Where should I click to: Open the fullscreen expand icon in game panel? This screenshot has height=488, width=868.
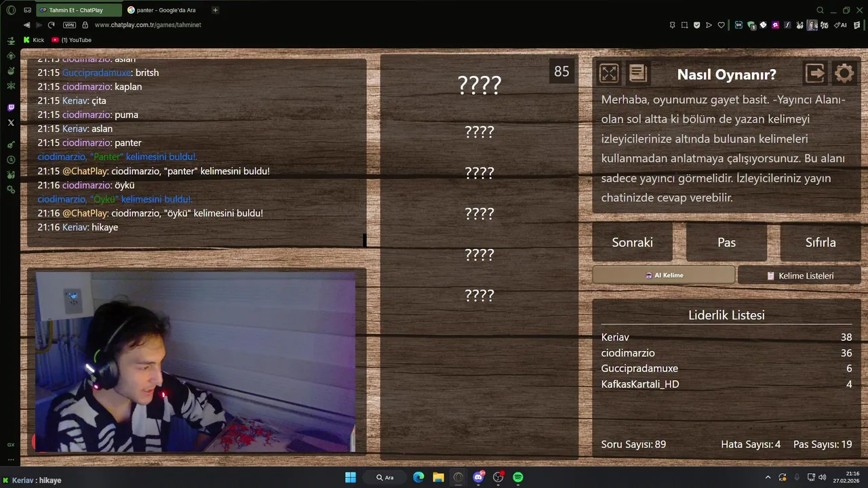[609, 73]
